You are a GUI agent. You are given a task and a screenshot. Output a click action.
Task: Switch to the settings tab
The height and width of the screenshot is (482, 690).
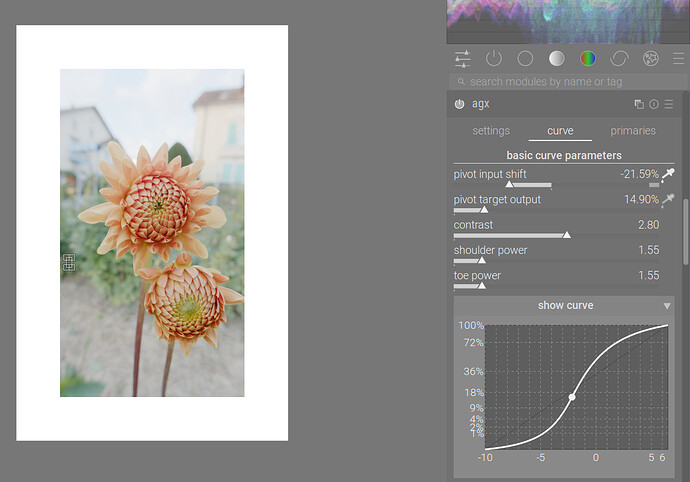491,131
